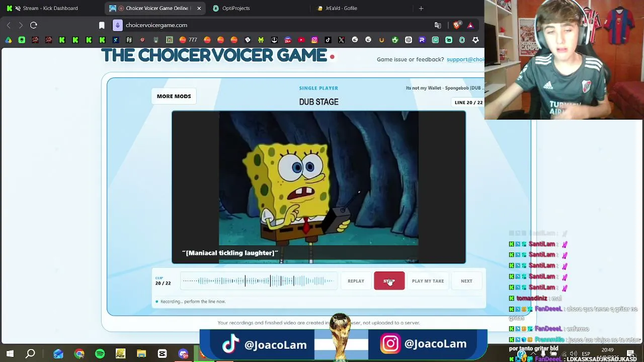Screen dimensions: 644x362
Task: Open Spotify from the taskbar
Action: pyautogui.click(x=100, y=354)
